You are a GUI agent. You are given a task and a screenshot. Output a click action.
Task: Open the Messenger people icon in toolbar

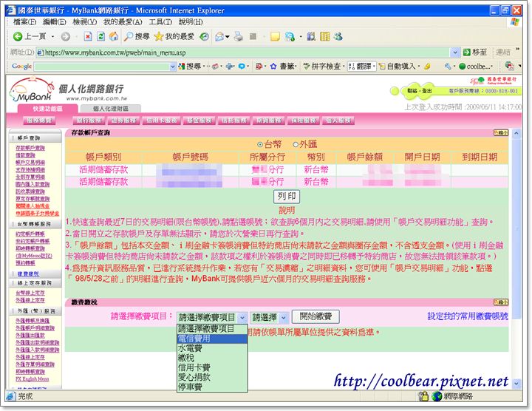(x=338, y=36)
